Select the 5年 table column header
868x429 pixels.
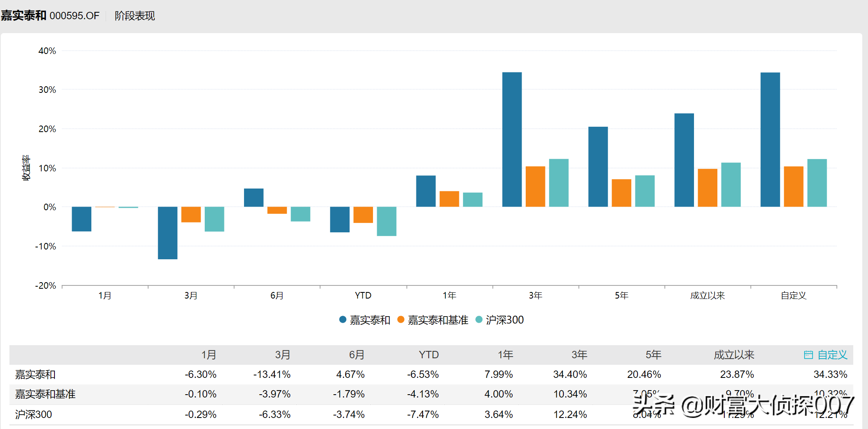(x=654, y=355)
